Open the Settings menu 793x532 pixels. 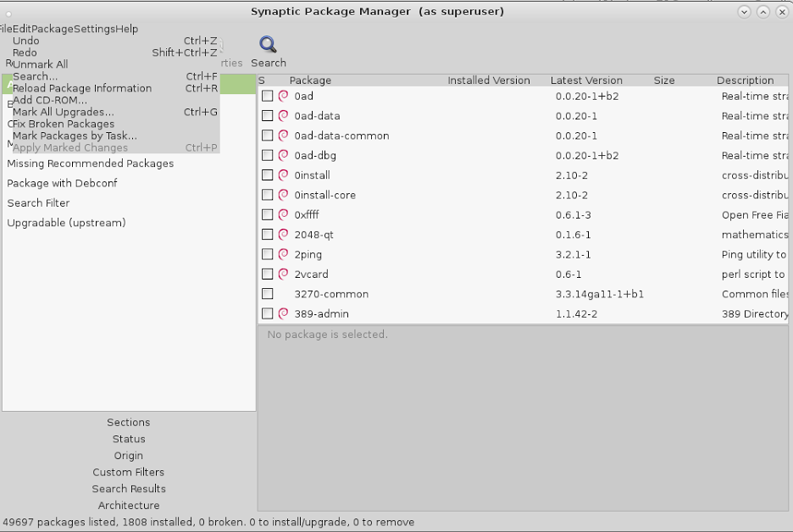tap(95, 29)
